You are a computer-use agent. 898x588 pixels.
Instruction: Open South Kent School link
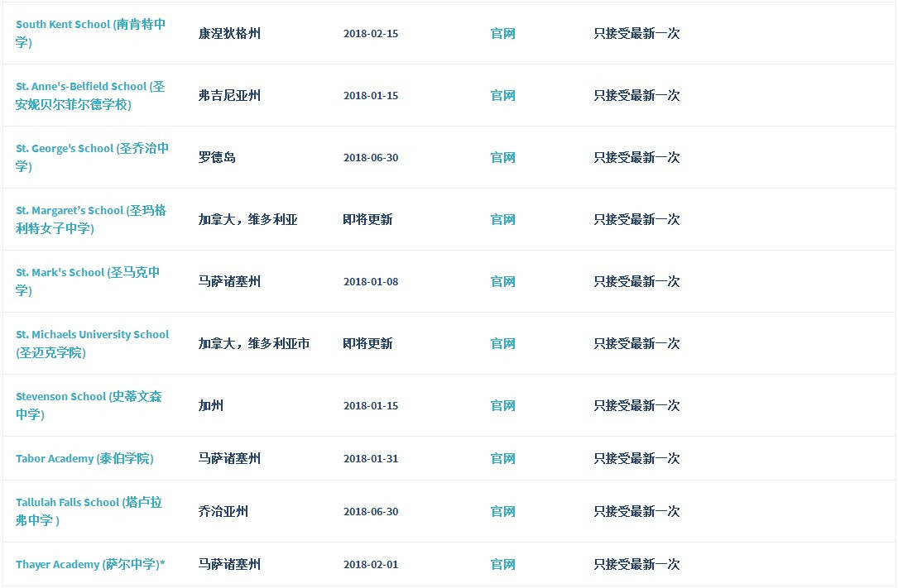90,33
